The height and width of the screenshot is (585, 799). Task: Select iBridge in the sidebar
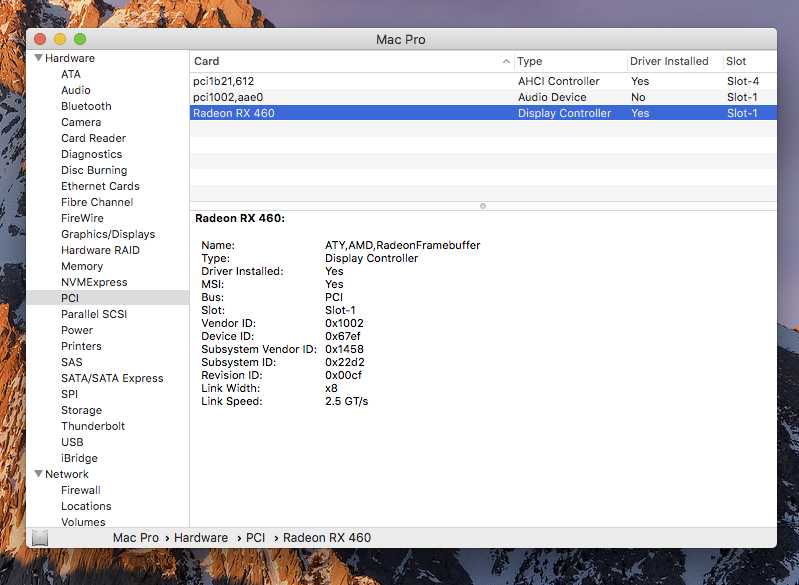(79, 458)
